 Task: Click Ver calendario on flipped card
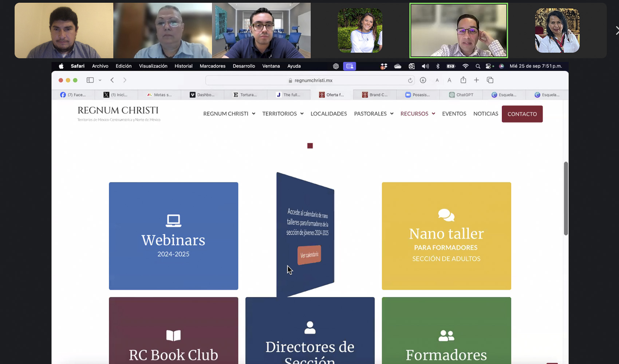point(309,255)
